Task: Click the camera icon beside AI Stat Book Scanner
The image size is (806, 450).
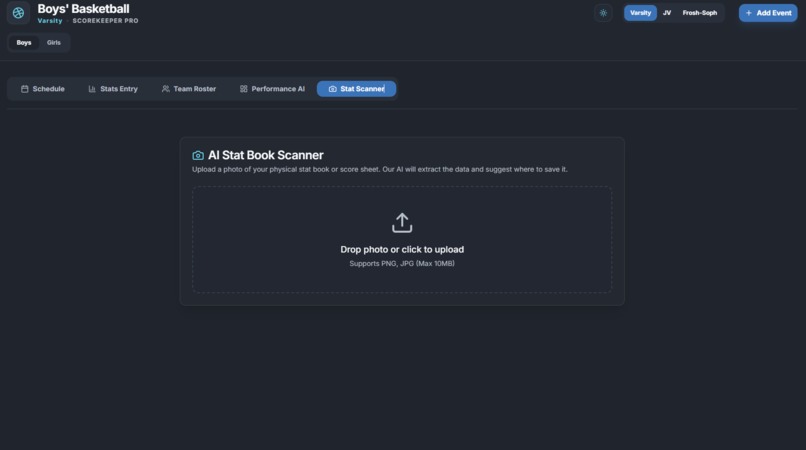Action: 198,155
